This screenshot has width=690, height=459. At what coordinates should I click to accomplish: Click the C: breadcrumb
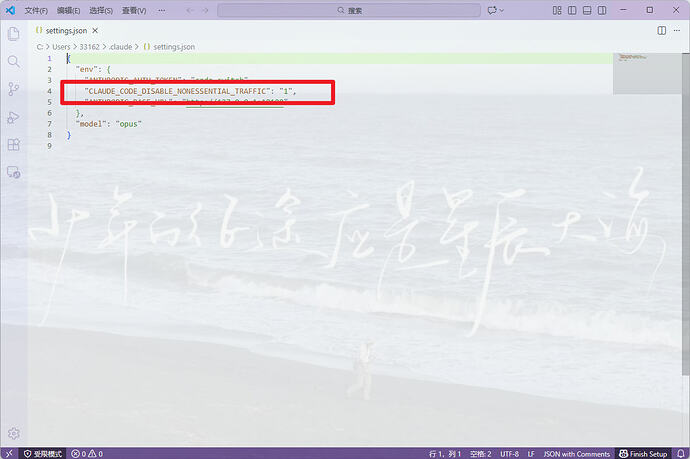(40, 47)
